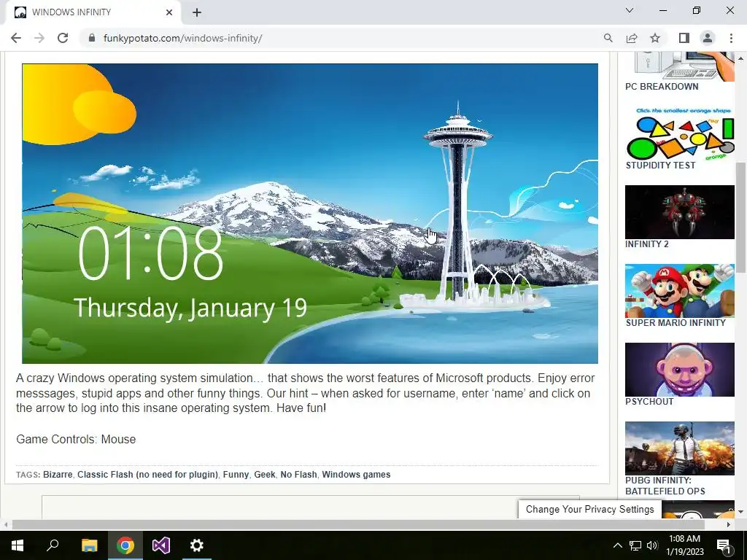The image size is (747, 560).
Task: Open the Chrome profile avatar
Action: (x=708, y=38)
